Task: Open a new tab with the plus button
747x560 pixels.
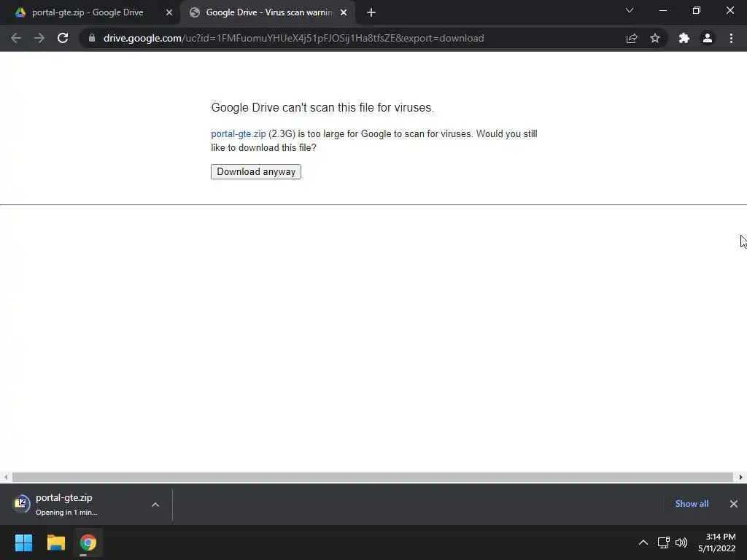Action: click(371, 12)
